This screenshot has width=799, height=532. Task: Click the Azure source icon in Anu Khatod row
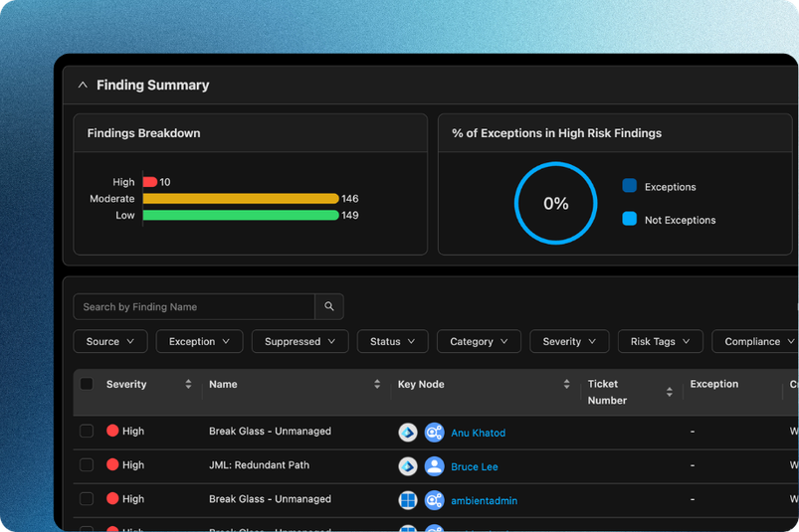pyautogui.click(x=408, y=433)
